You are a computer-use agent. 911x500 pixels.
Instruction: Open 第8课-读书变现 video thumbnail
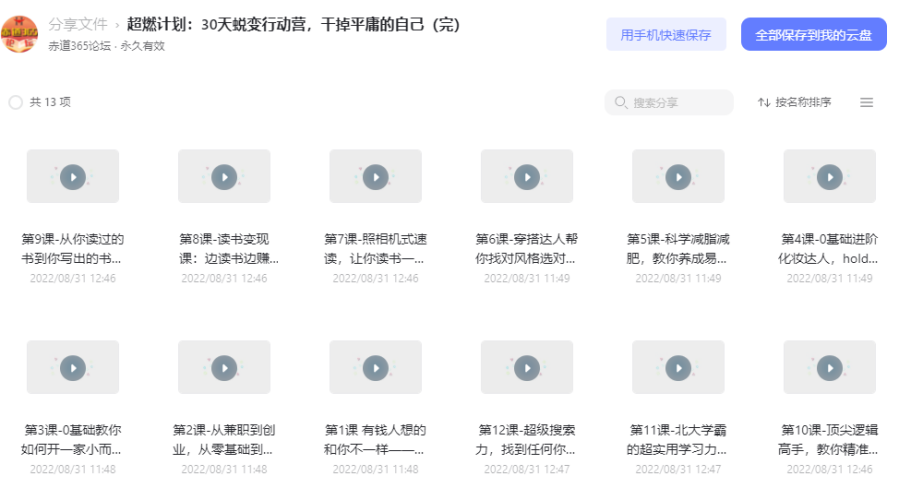point(224,177)
